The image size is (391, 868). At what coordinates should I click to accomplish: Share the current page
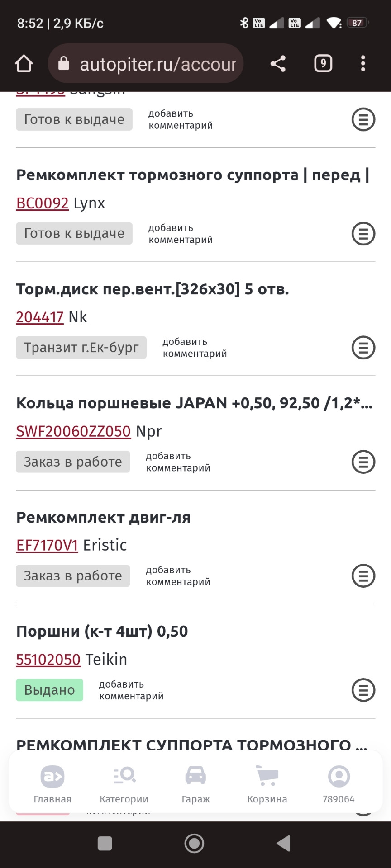click(278, 64)
